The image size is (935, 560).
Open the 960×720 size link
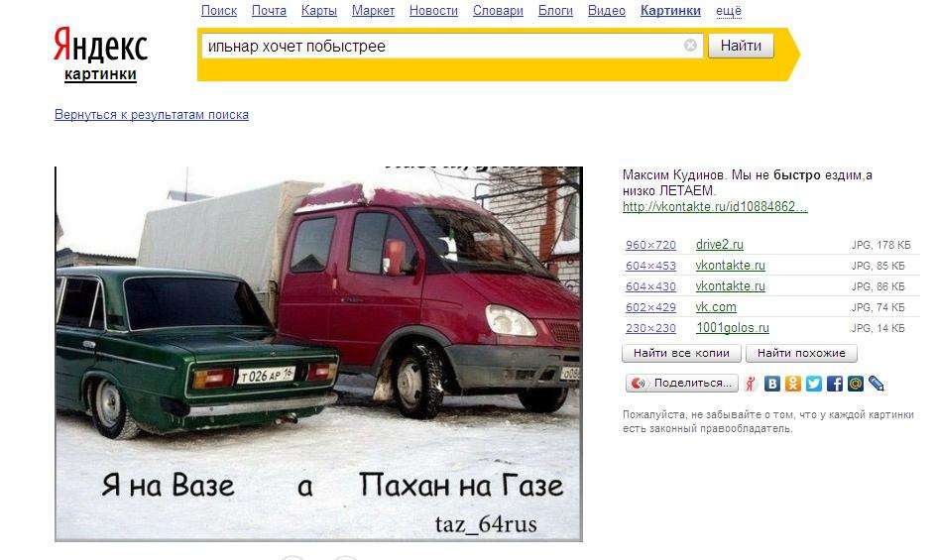point(650,245)
